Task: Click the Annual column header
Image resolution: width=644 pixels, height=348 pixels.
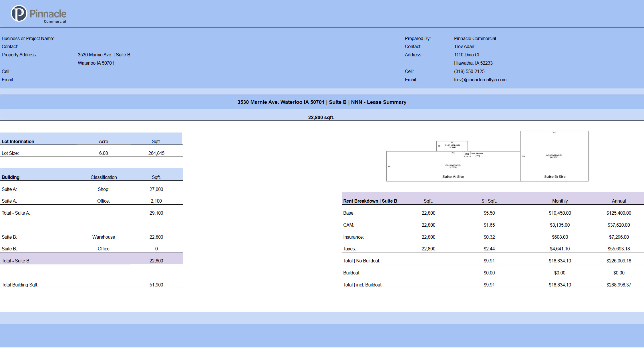Action: pyautogui.click(x=619, y=201)
